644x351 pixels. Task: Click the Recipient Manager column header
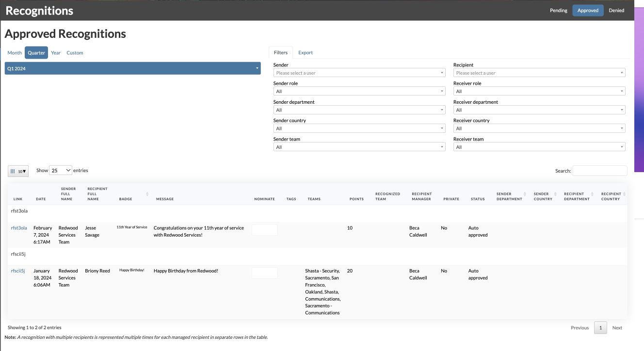coord(421,196)
